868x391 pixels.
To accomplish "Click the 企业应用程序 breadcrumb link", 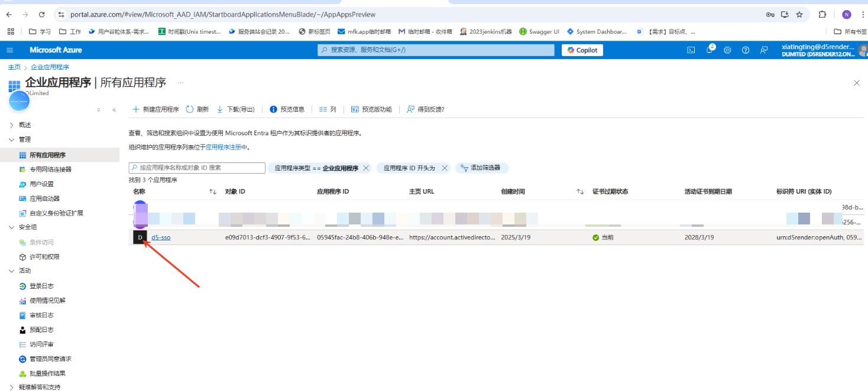I will (50, 67).
